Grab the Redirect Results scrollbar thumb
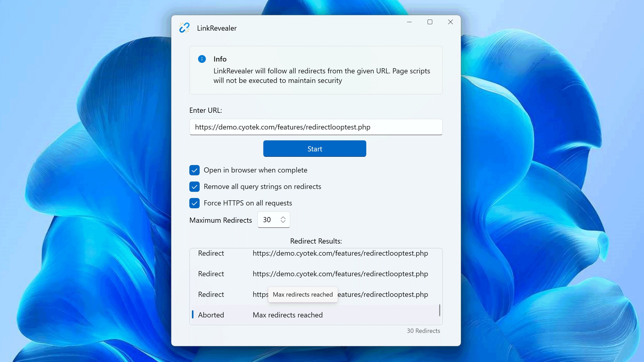Image resolution: width=644 pixels, height=362 pixels. 439,310
